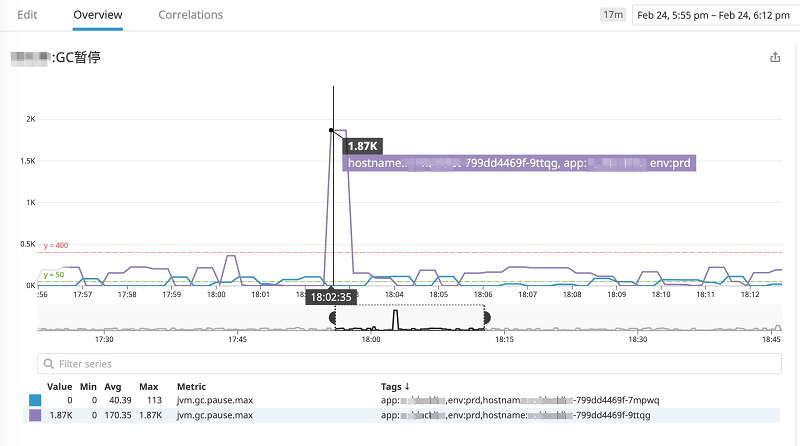Grab the right handle of the timeline selection
Screen dimensions: 800x446
point(487,317)
